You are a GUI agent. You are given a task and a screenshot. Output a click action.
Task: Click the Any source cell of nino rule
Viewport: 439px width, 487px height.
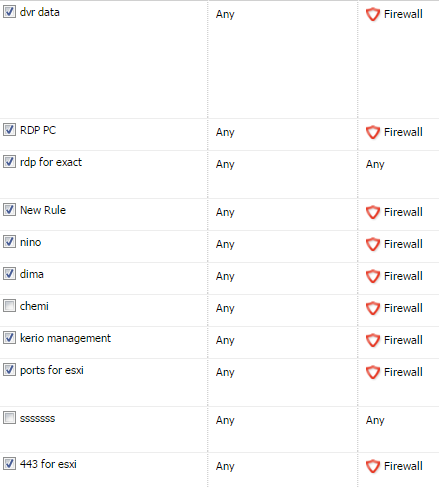click(x=225, y=244)
